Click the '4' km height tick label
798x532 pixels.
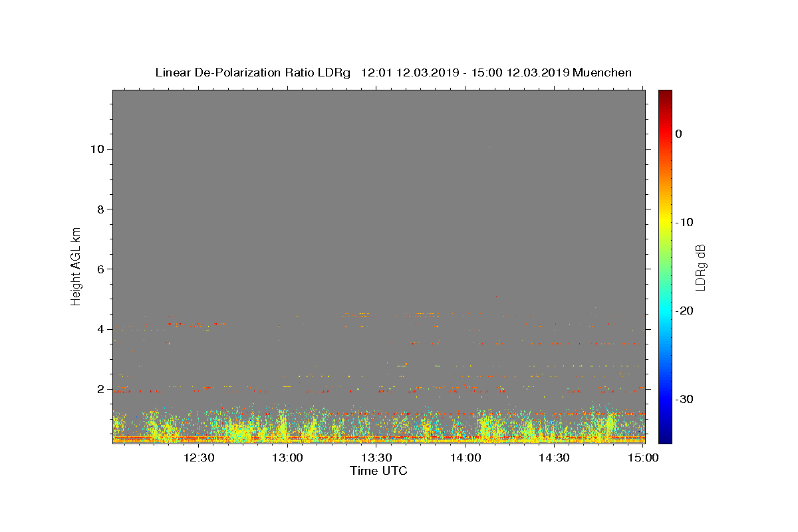101,329
